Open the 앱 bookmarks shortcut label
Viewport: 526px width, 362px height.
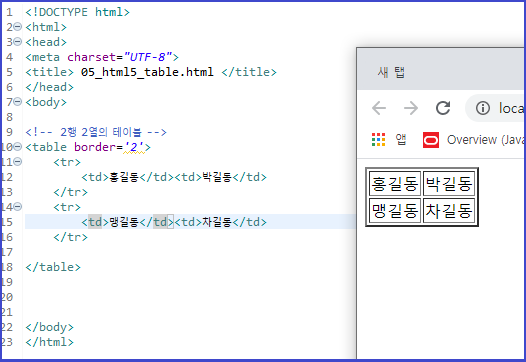coord(401,140)
